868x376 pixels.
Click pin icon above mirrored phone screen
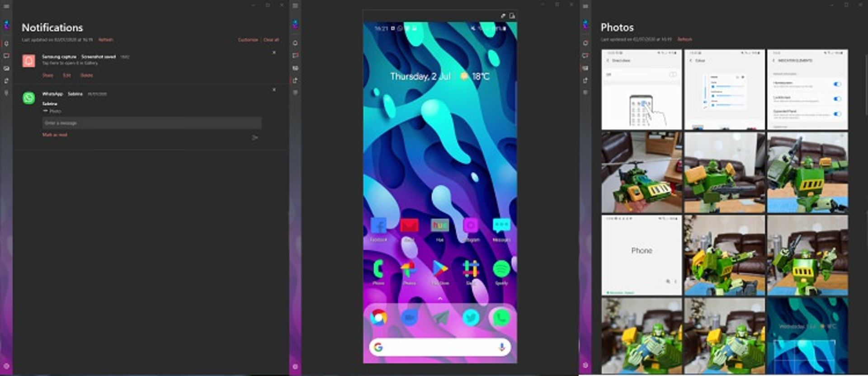pyautogui.click(x=503, y=16)
